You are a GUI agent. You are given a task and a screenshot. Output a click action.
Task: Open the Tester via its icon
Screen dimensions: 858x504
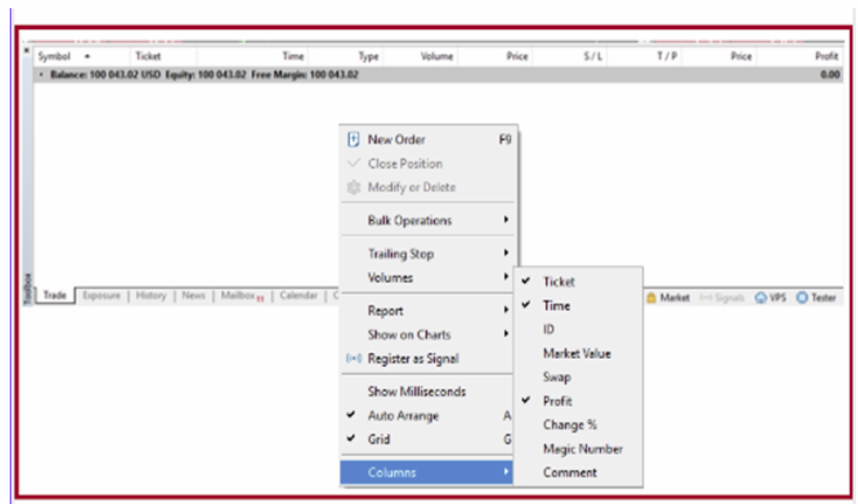tap(802, 298)
